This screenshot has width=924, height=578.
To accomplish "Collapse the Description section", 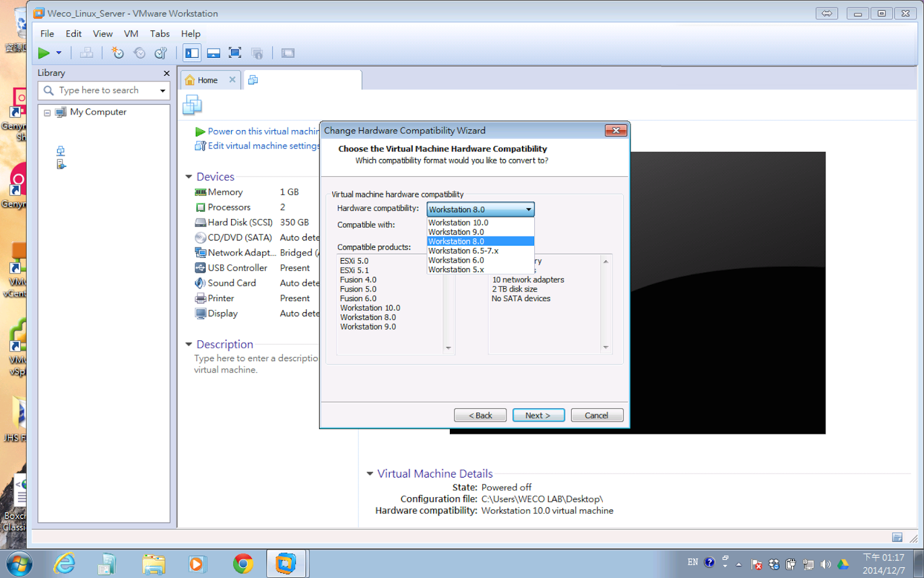I will (x=189, y=344).
